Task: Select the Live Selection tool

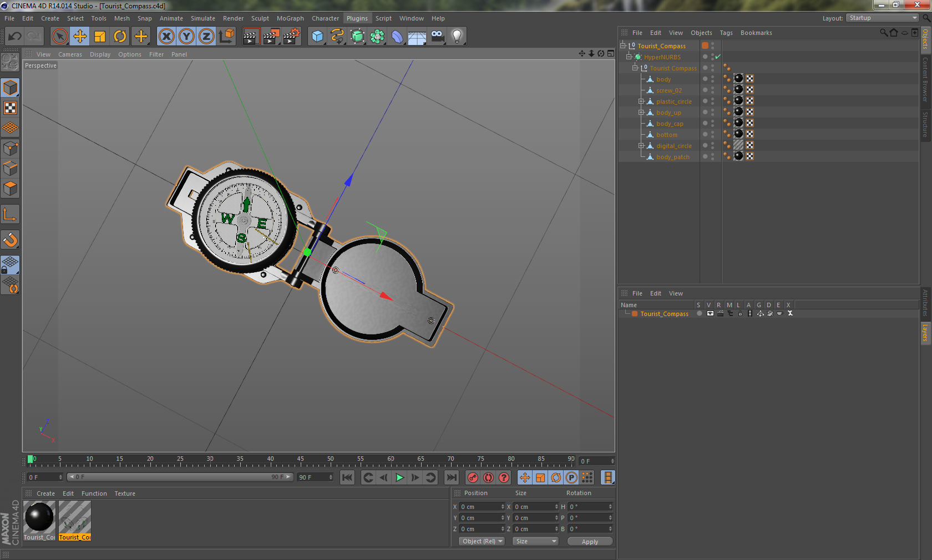Action: (60, 37)
